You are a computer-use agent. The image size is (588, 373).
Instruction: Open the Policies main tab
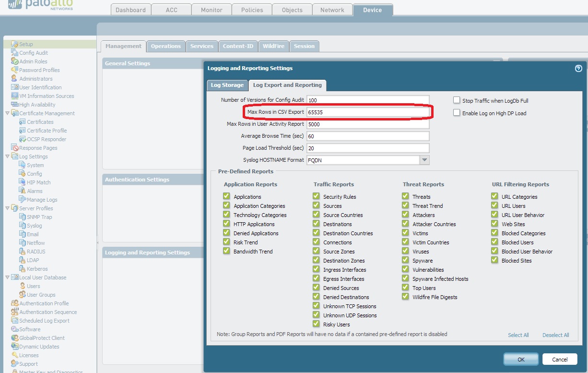(252, 10)
